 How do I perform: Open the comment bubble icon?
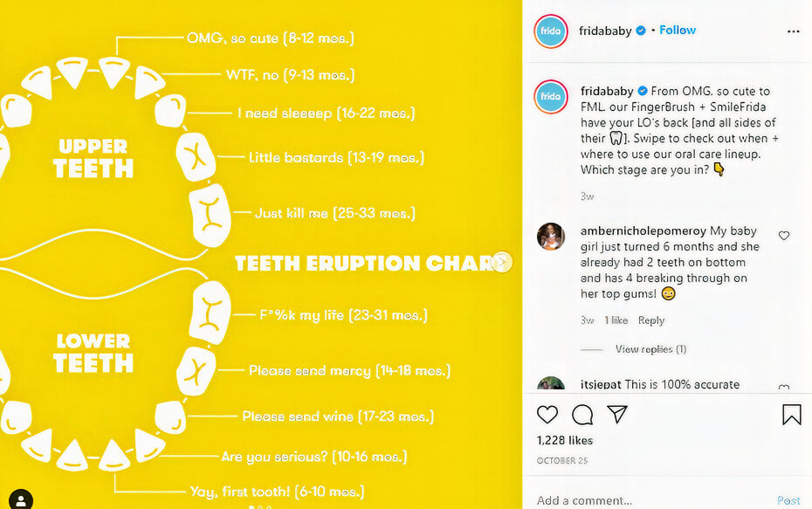(582, 415)
